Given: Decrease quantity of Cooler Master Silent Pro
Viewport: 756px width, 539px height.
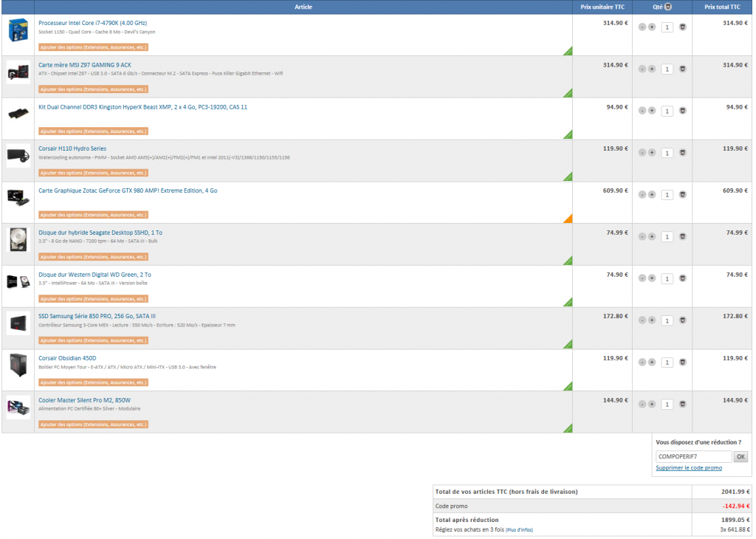Looking at the screenshot, I should [x=642, y=405].
